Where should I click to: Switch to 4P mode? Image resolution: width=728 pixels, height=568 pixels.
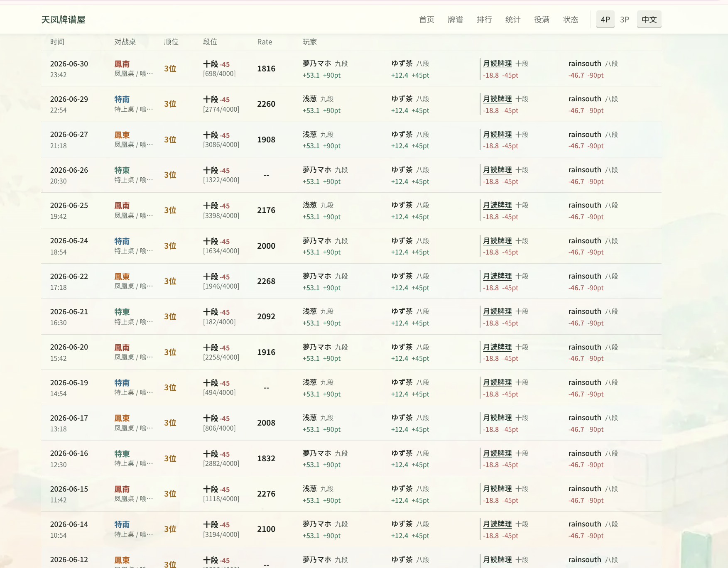pyautogui.click(x=605, y=20)
